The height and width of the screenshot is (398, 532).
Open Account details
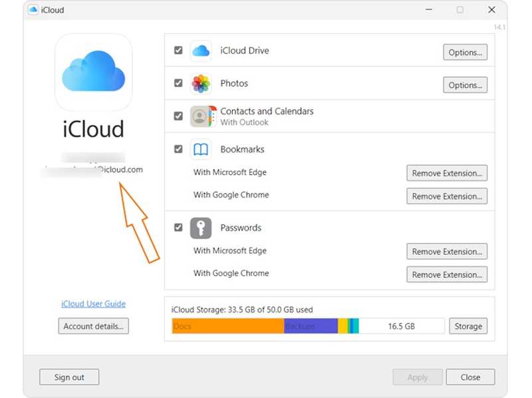93,326
